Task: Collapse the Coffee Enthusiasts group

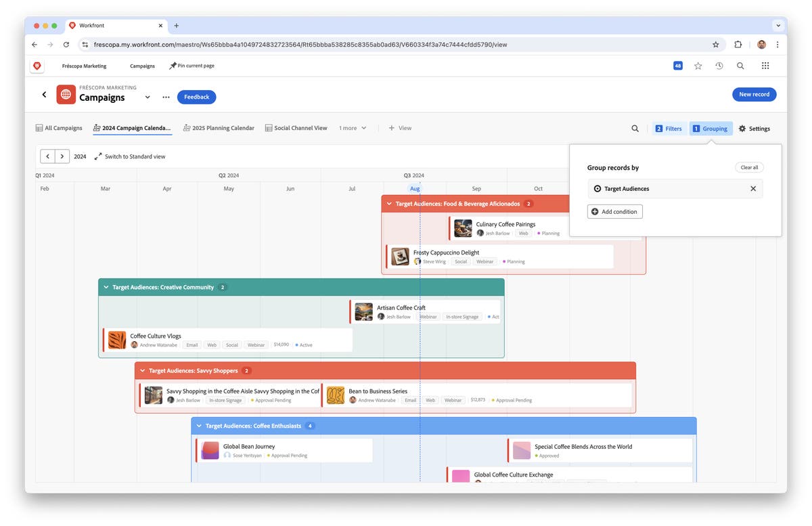Action: click(x=198, y=426)
